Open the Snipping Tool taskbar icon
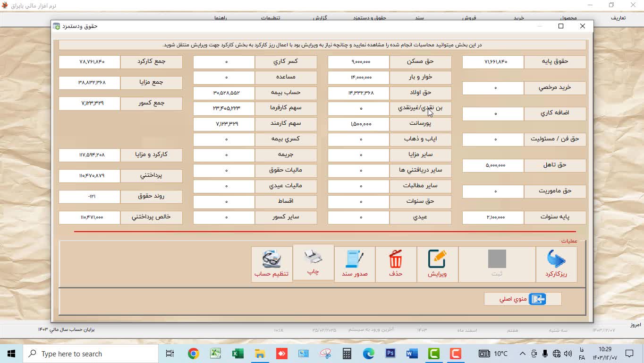 click(325, 354)
